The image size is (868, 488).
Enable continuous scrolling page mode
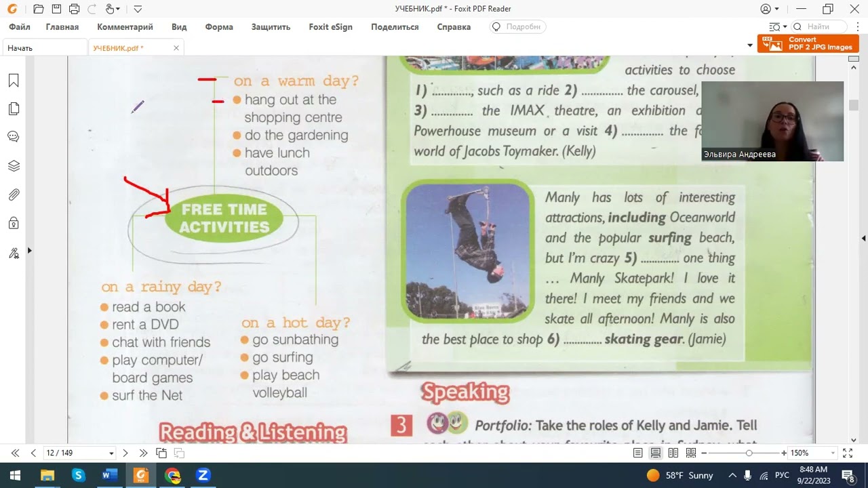click(656, 453)
